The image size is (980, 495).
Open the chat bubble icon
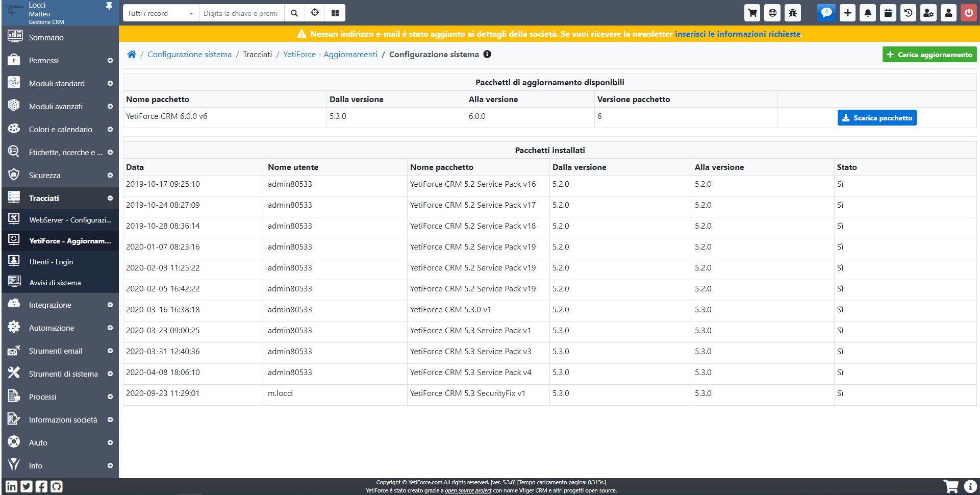point(826,13)
